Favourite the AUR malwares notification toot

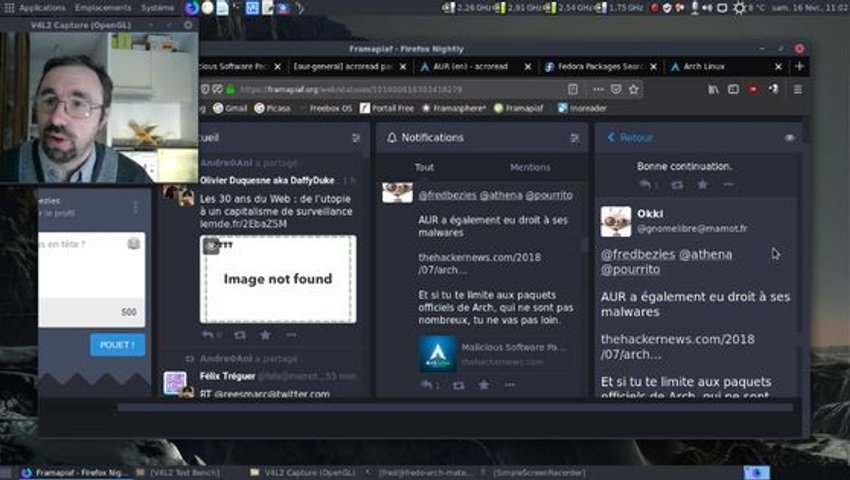pyautogui.click(x=484, y=385)
